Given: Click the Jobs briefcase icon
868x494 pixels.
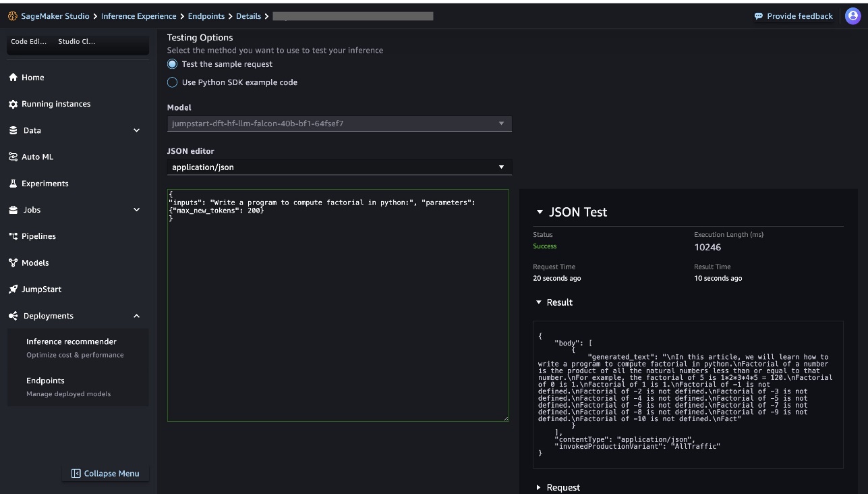Looking at the screenshot, I should 13,210.
